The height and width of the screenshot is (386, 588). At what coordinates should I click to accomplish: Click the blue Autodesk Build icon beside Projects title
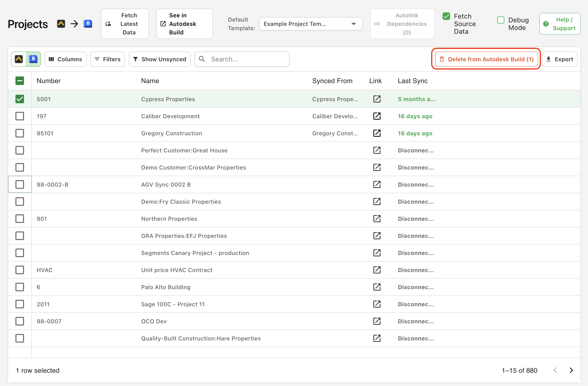click(88, 24)
